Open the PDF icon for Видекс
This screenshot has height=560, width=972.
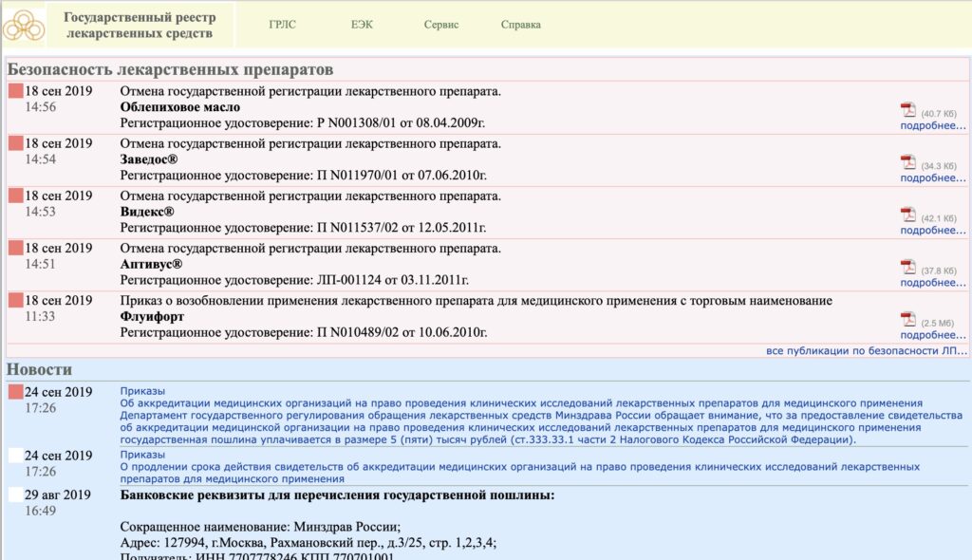(908, 215)
